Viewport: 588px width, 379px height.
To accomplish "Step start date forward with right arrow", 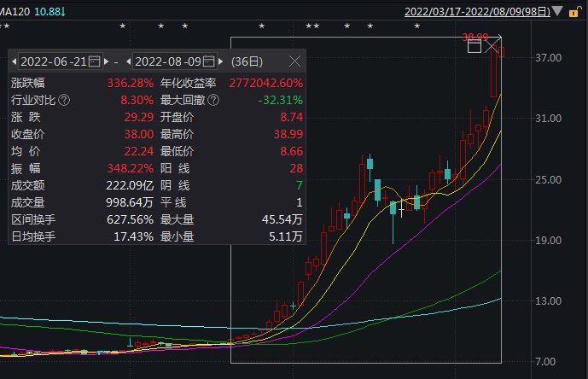I will (x=108, y=61).
